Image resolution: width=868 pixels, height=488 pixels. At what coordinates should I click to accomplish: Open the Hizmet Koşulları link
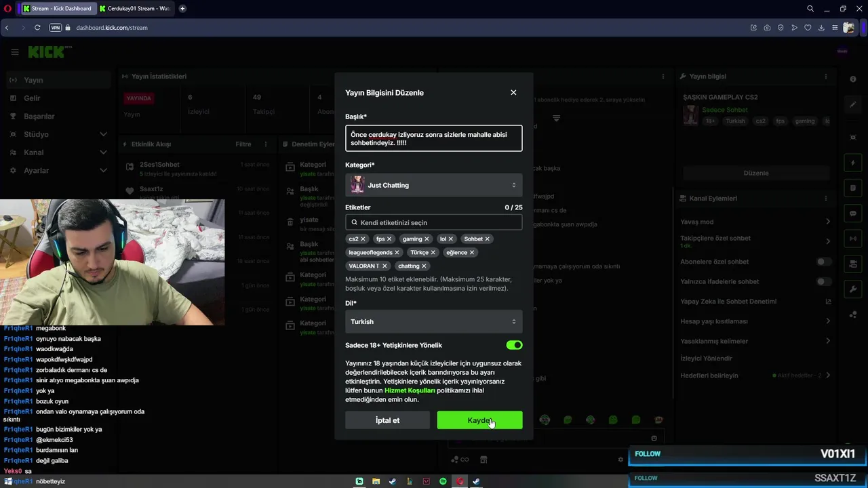410,390
